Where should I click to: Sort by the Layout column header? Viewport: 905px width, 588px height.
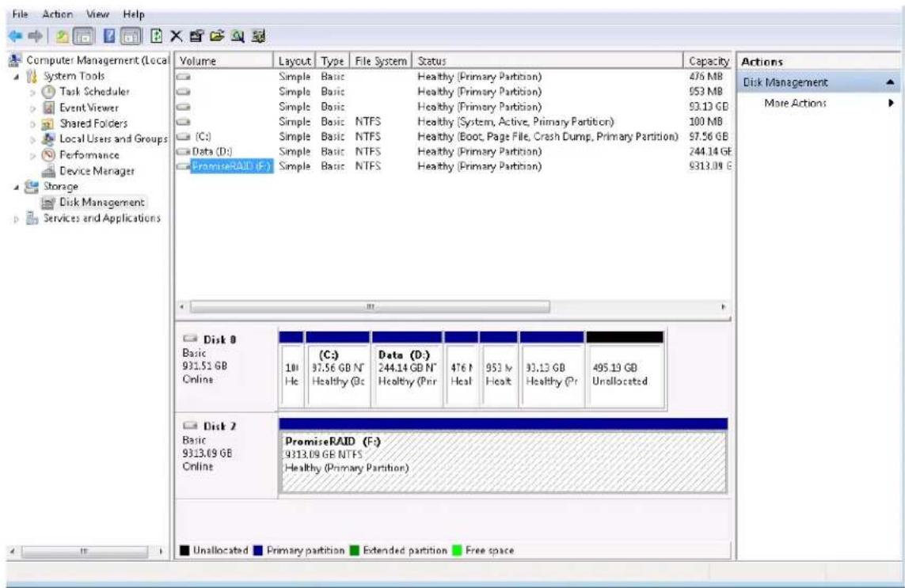click(295, 61)
